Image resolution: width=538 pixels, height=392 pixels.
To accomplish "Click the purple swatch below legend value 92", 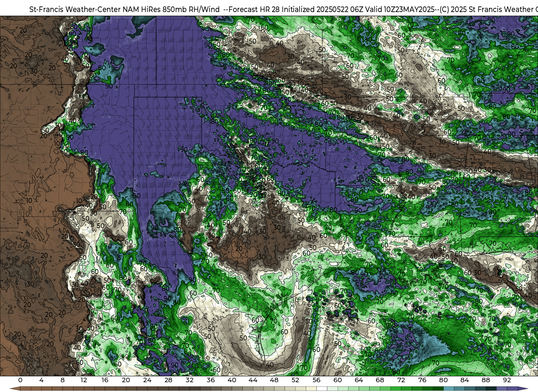I will (512, 389).
